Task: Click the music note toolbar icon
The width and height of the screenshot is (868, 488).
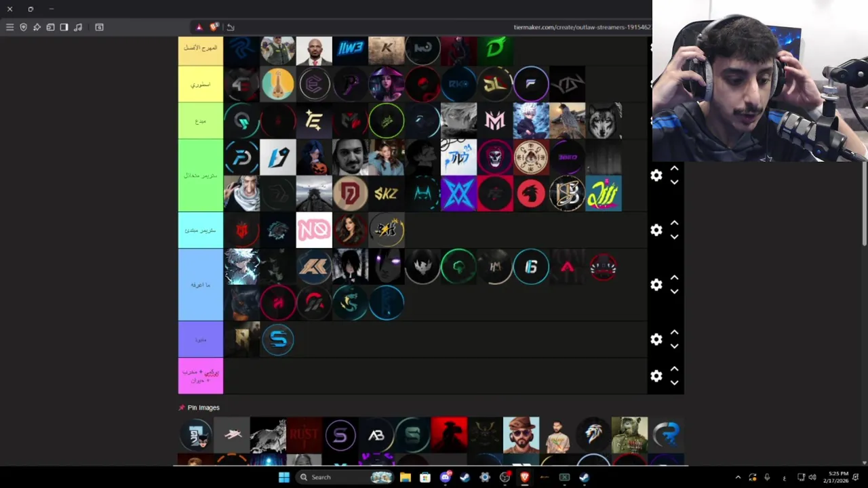Action: 78,27
